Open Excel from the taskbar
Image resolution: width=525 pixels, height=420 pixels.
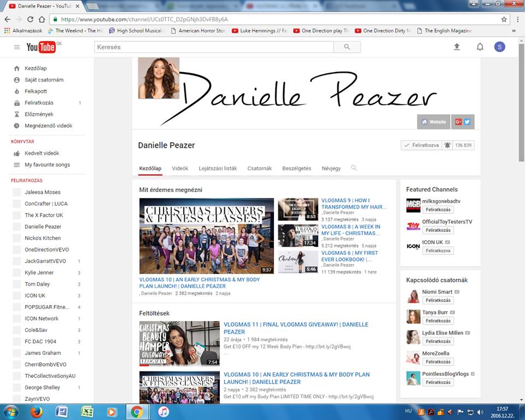coord(87,412)
